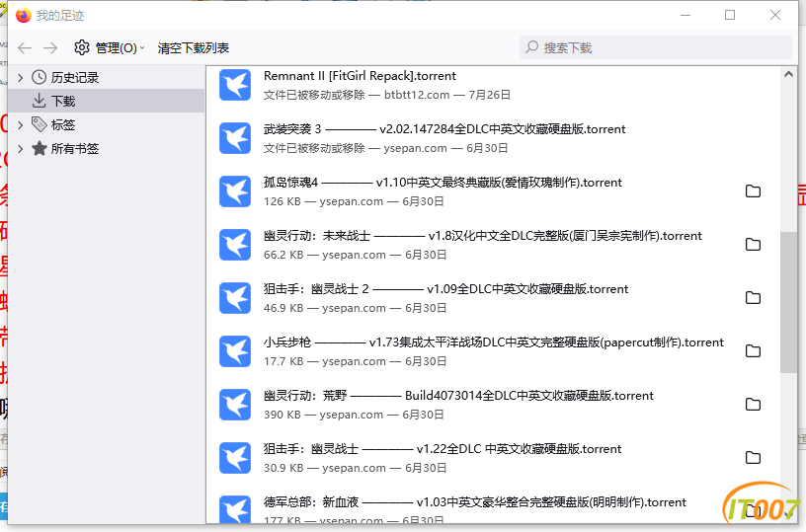Click the 30.9 KB — ysepan.com details line
Image resolution: width=806 pixels, height=532 pixels.
[356, 469]
